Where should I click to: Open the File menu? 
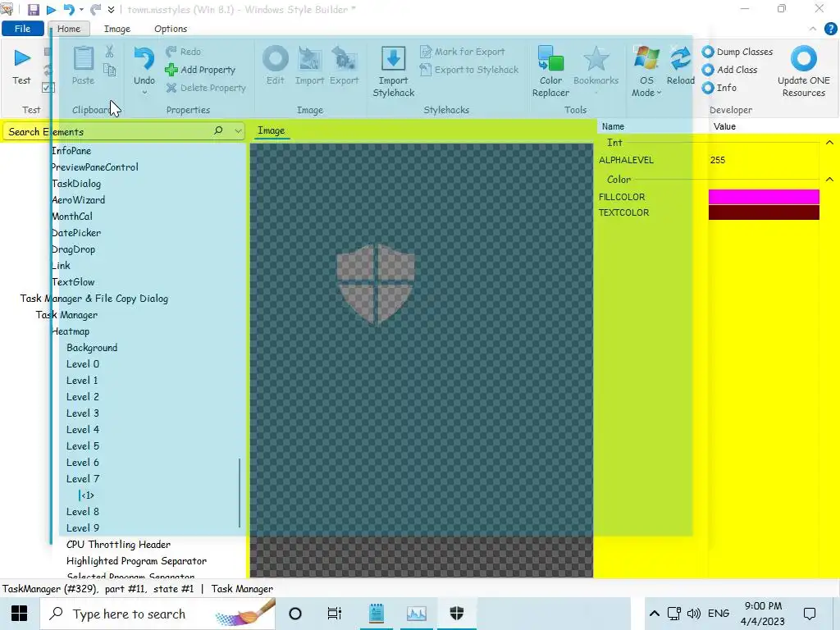coord(22,29)
